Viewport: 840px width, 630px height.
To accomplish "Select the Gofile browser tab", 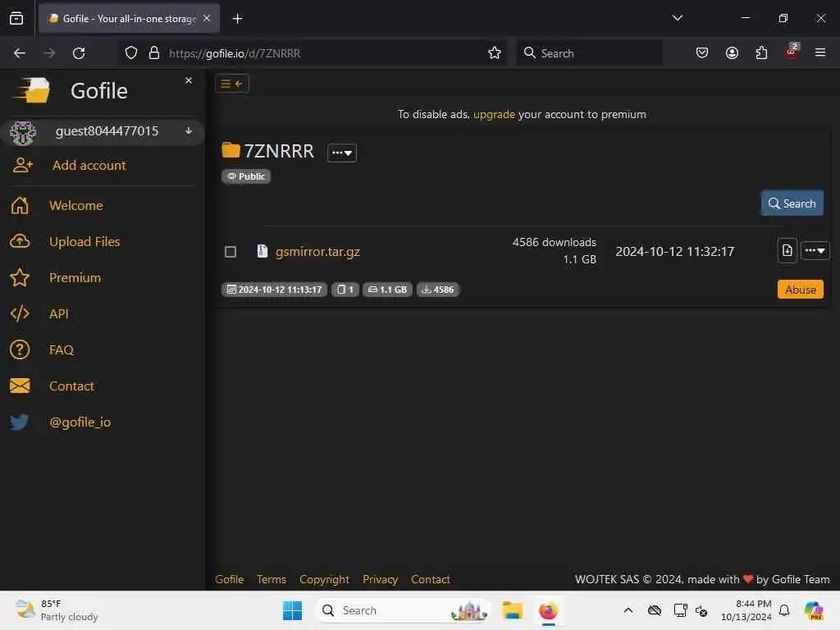I will (x=129, y=18).
